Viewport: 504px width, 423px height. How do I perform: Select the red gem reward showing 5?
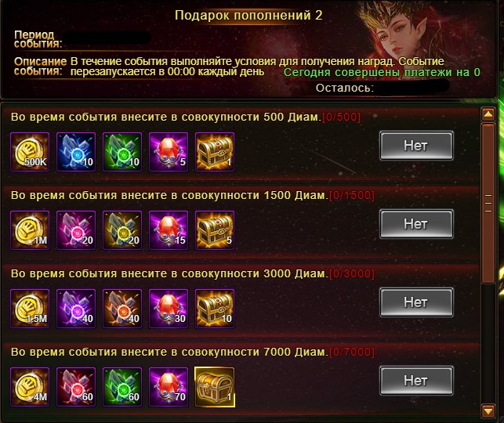coord(169,152)
